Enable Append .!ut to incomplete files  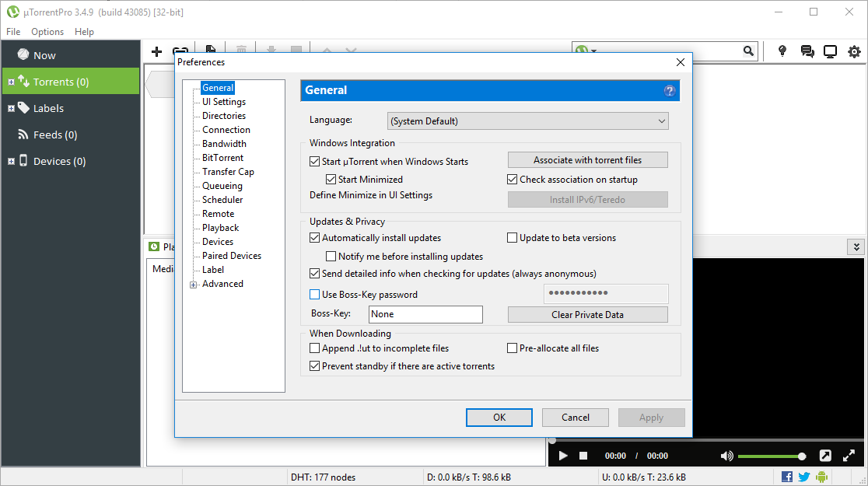(x=314, y=348)
